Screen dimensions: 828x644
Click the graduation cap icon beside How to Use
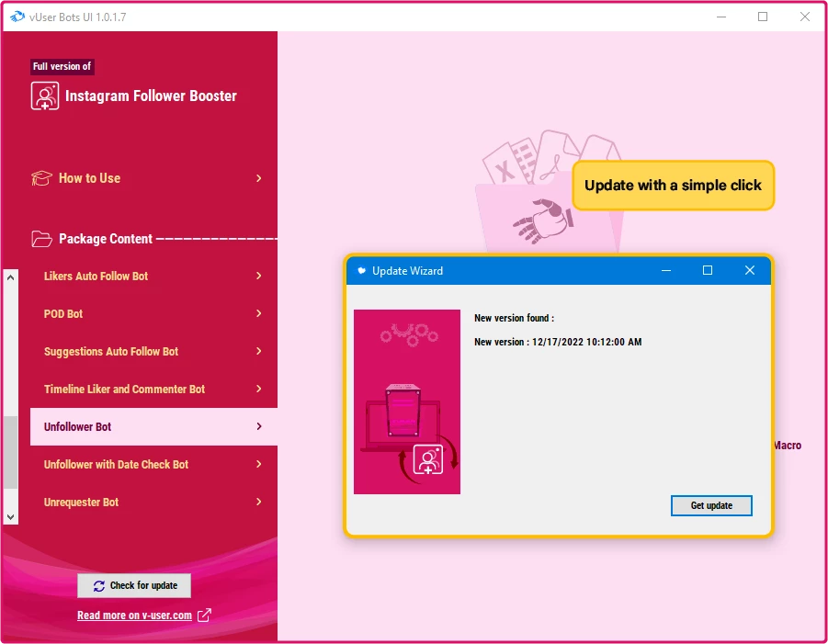(41, 178)
